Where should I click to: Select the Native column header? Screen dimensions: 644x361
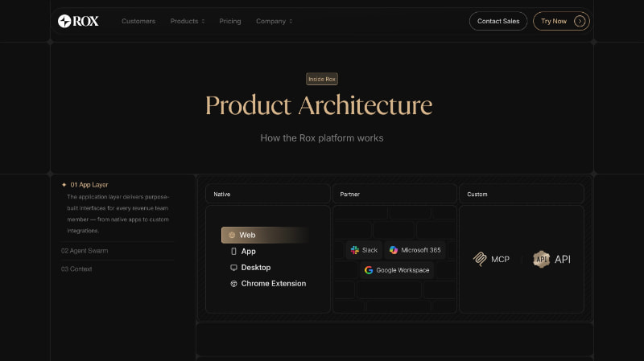[268, 194]
